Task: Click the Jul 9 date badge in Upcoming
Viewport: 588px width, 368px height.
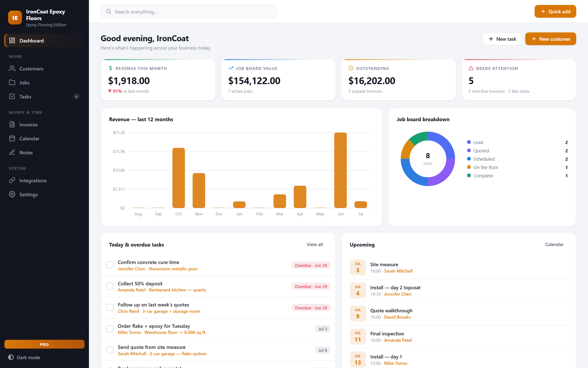Action: pyautogui.click(x=358, y=314)
